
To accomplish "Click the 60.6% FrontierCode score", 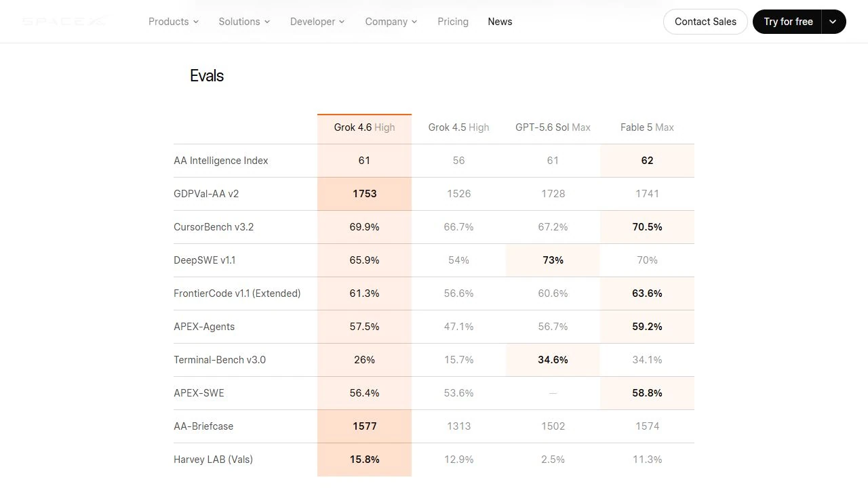I will pos(553,293).
